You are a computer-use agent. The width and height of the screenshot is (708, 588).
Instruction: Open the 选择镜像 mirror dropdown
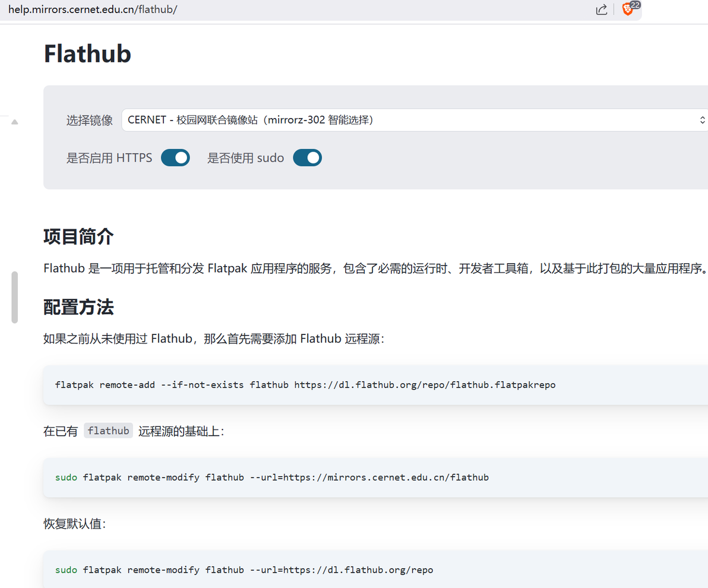[x=415, y=120]
